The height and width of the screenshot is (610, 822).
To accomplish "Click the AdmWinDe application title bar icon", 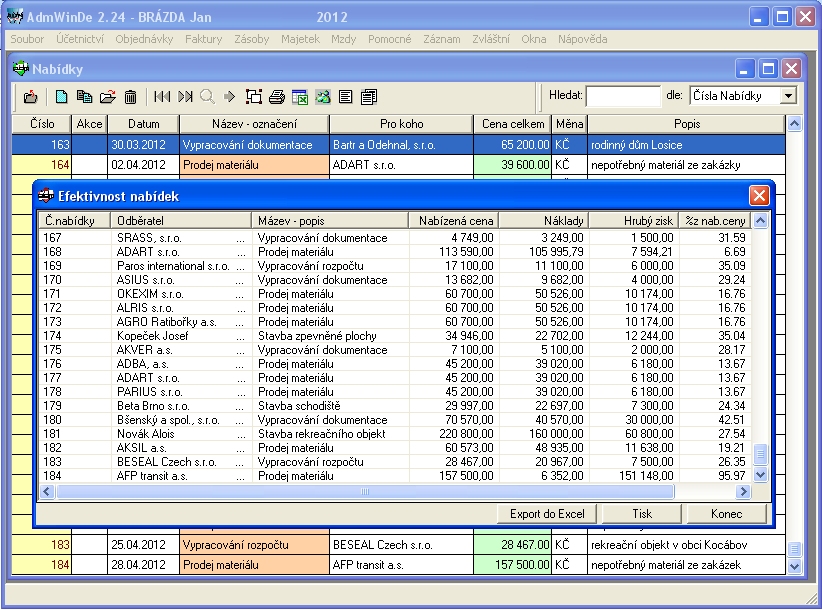I will 15,17.
